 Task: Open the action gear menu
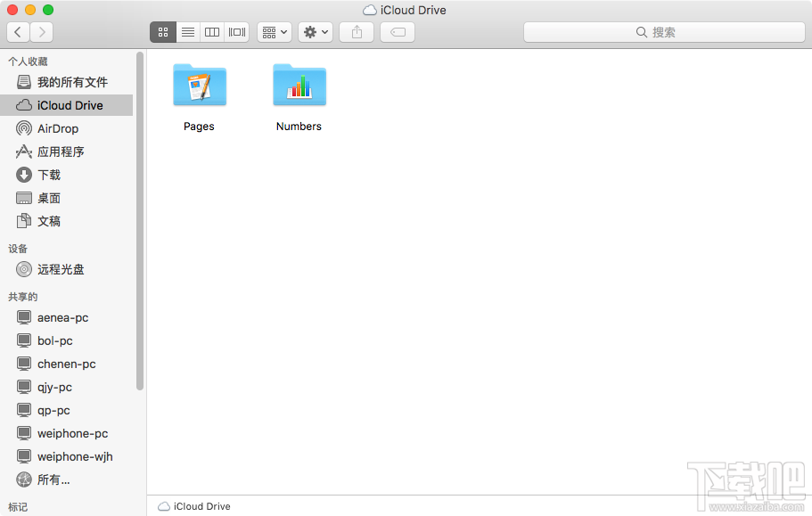[x=314, y=32]
